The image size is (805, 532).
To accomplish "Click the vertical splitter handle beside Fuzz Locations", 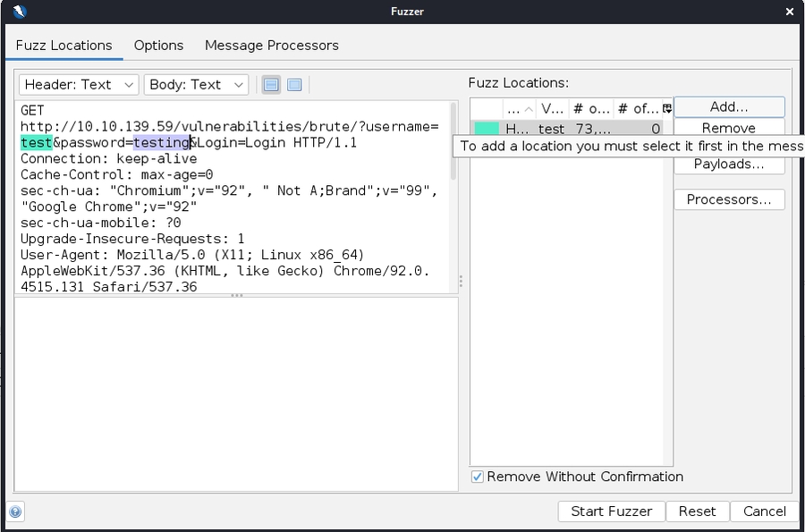I will (x=462, y=281).
